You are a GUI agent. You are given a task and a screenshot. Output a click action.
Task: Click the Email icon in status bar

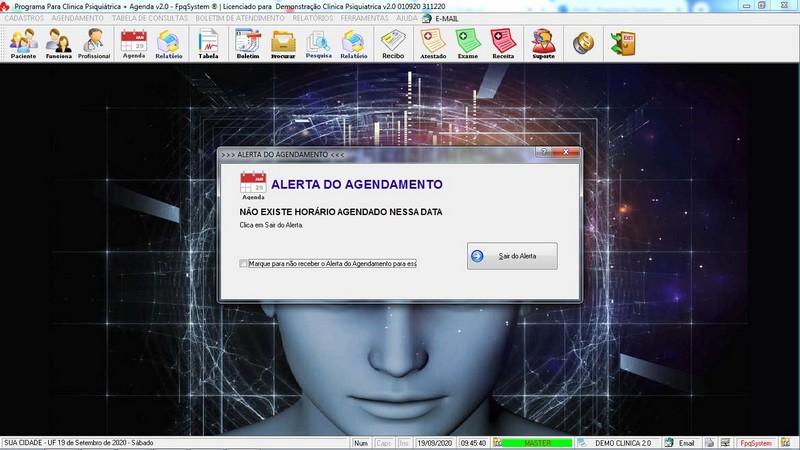pyautogui.click(x=669, y=443)
